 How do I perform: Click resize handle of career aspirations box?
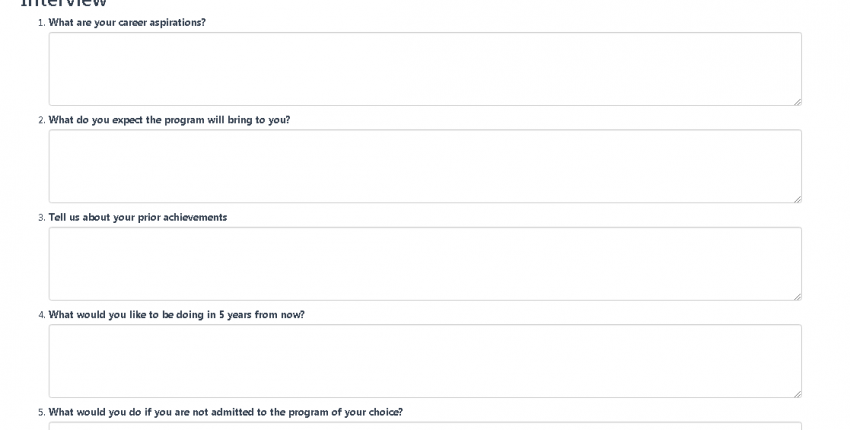(797, 101)
